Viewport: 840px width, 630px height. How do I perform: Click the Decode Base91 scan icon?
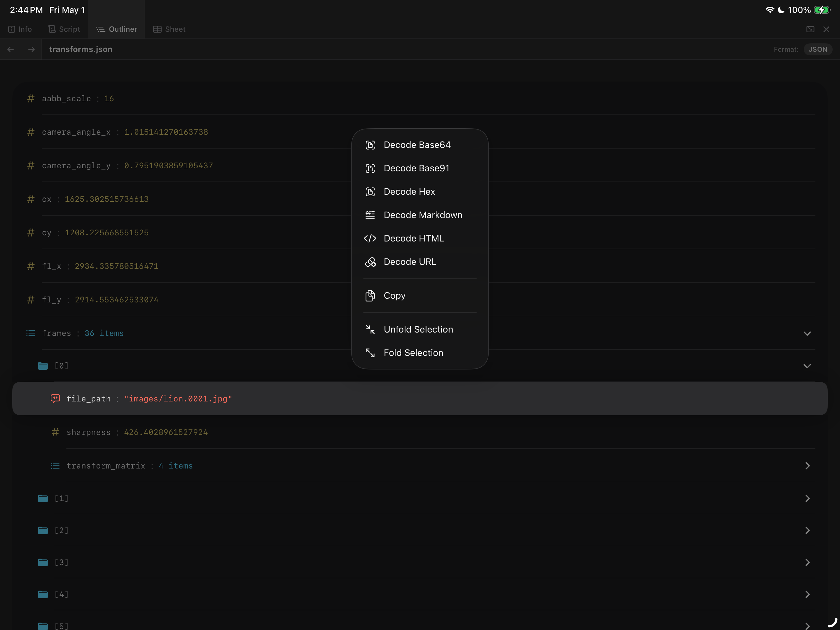click(x=370, y=168)
